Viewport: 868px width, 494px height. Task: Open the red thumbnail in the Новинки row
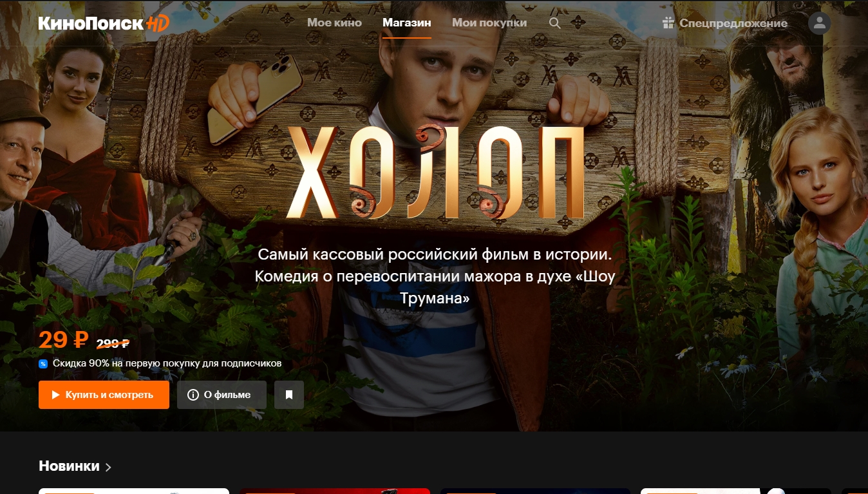tap(335, 491)
